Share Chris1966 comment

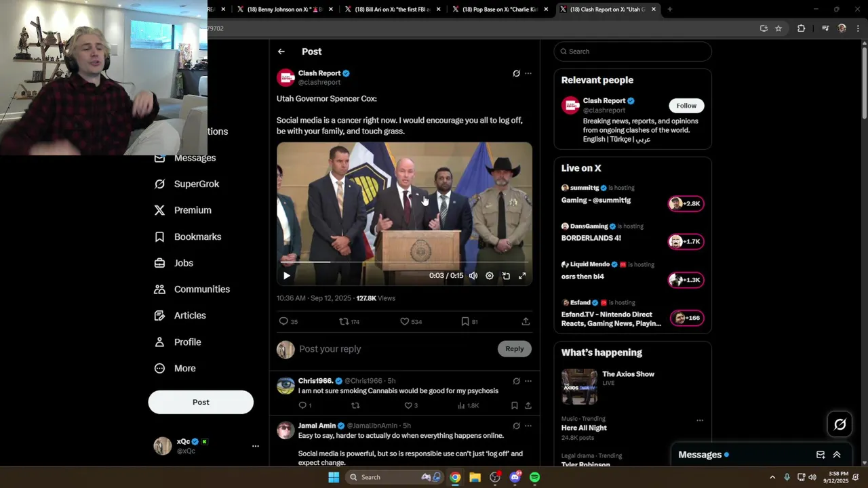pyautogui.click(x=528, y=405)
